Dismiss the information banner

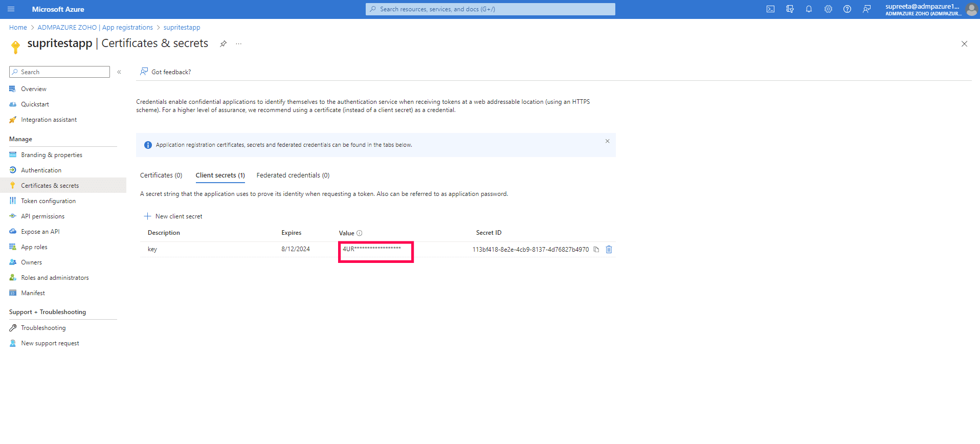click(608, 141)
